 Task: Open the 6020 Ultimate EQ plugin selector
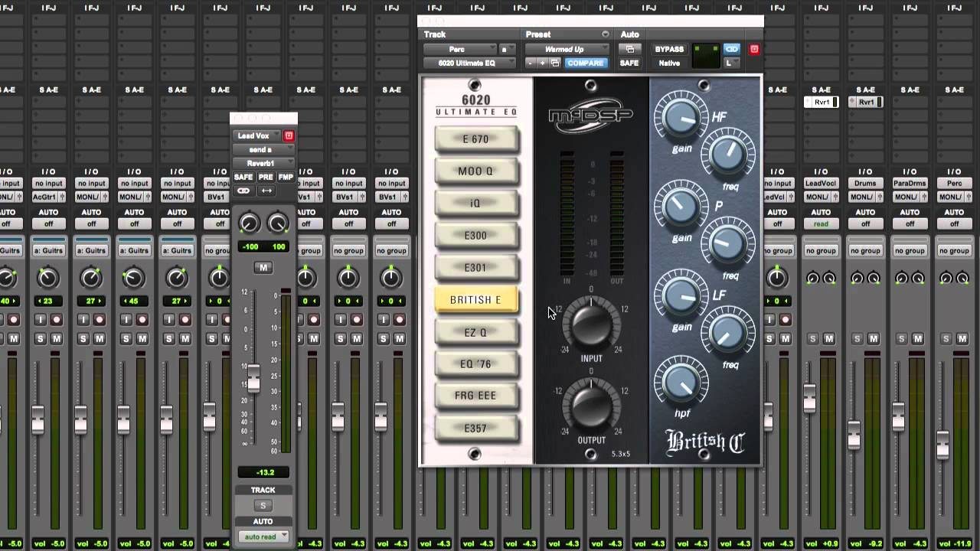(470, 64)
